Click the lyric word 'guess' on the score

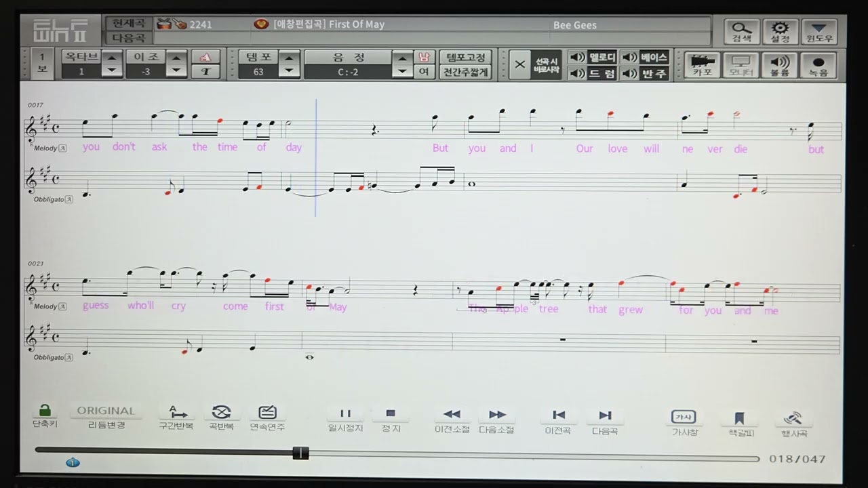click(x=96, y=306)
